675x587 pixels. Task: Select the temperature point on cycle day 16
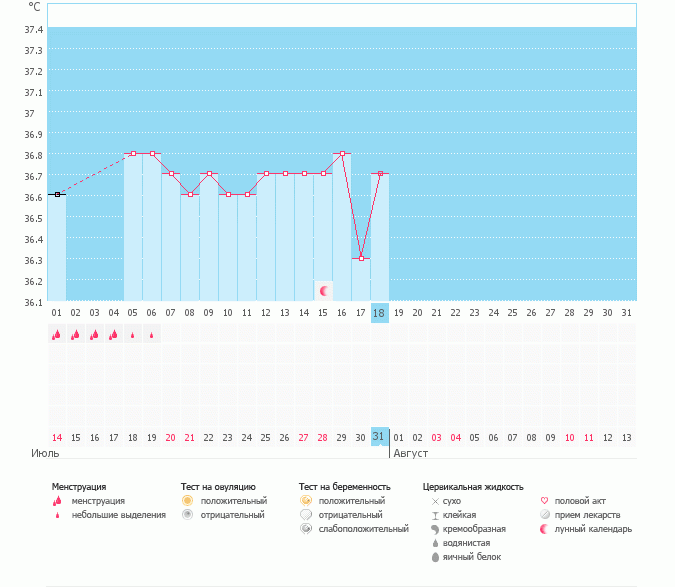(x=342, y=153)
